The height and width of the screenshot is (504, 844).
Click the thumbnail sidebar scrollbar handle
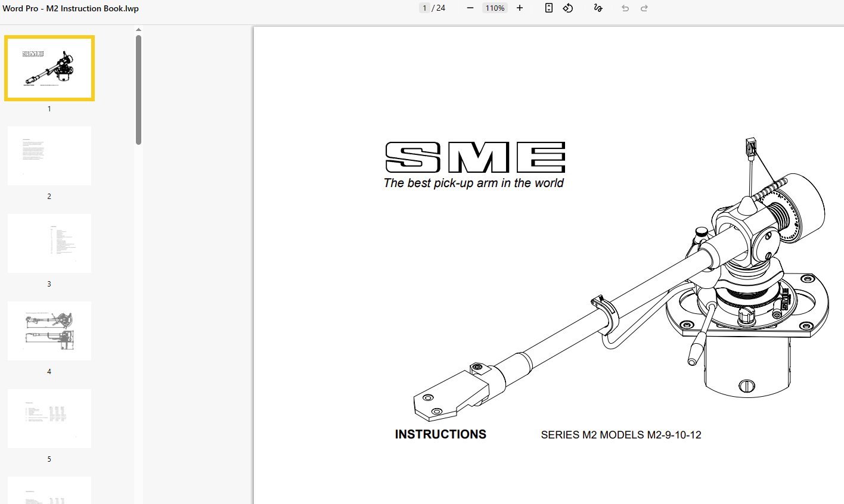click(x=138, y=89)
